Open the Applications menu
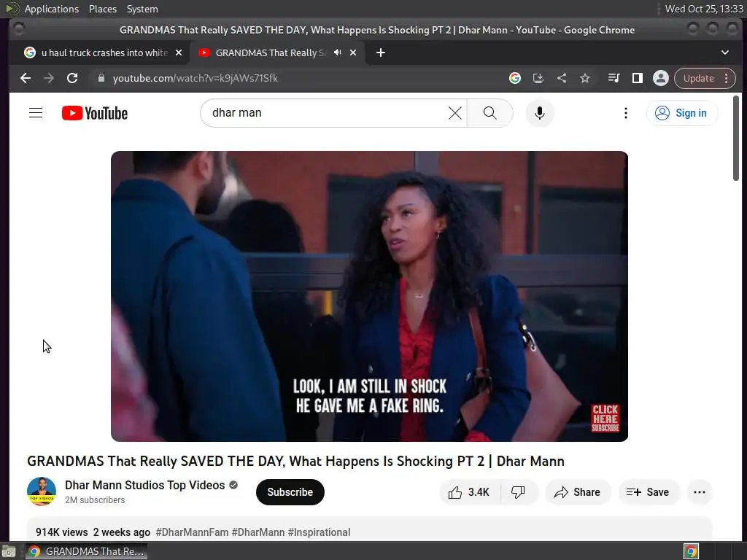The width and height of the screenshot is (747, 560). pyautogui.click(x=52, y=9)
